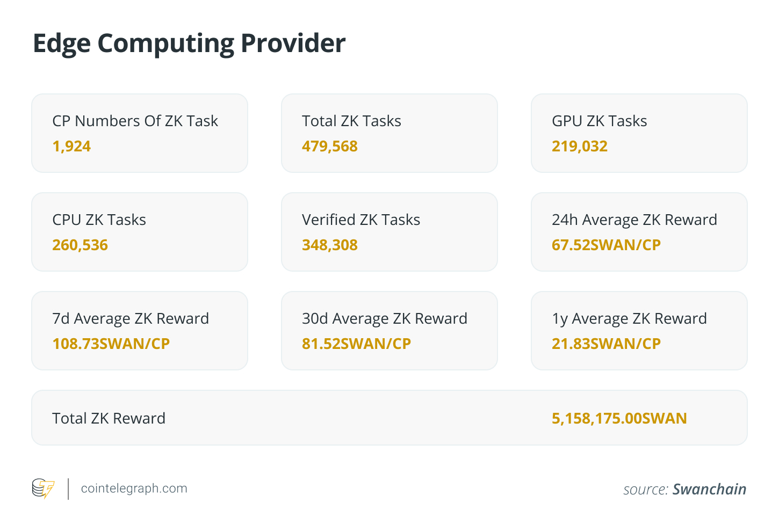Viewport: 779px width, 532px height.
Task: Select the GPU ZK Tasks card
Action: pos(639,133)
